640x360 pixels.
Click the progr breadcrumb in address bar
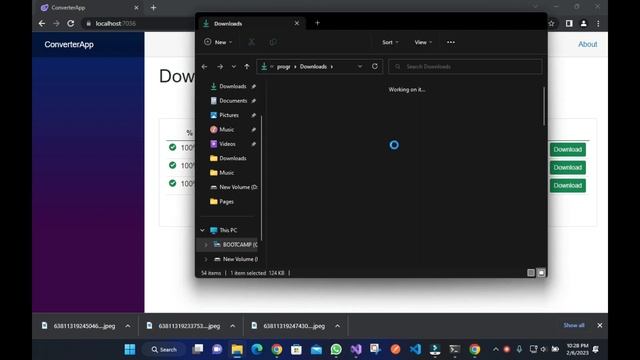point(283,67)
